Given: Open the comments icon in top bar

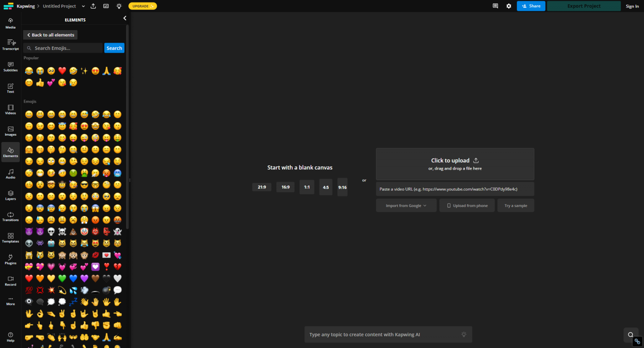Looking at the screenshot, I should point(495,6).
